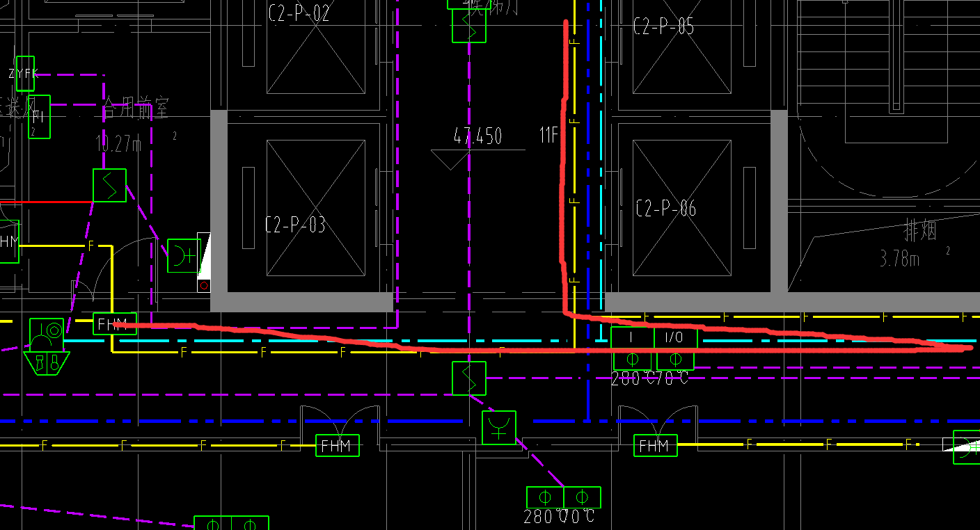Click the alarm bell symbol left of that FHM box
980x530 pixels.
(47, 335)
